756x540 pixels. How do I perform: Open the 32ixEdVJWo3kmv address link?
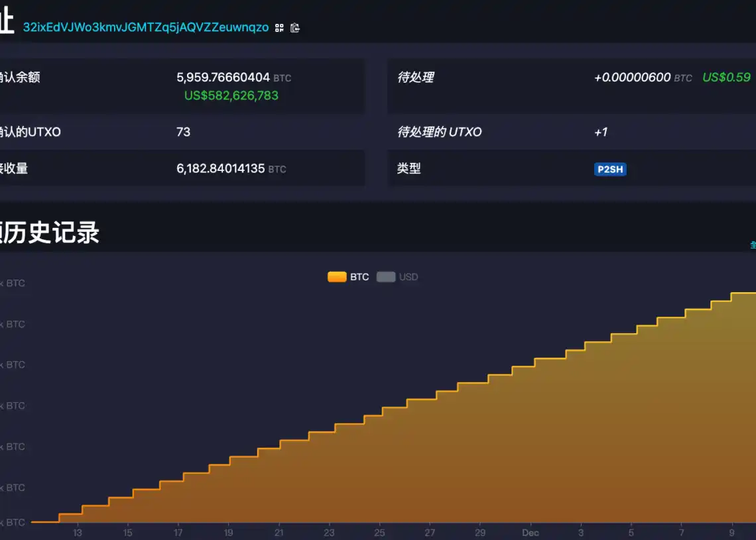(145, 27)
